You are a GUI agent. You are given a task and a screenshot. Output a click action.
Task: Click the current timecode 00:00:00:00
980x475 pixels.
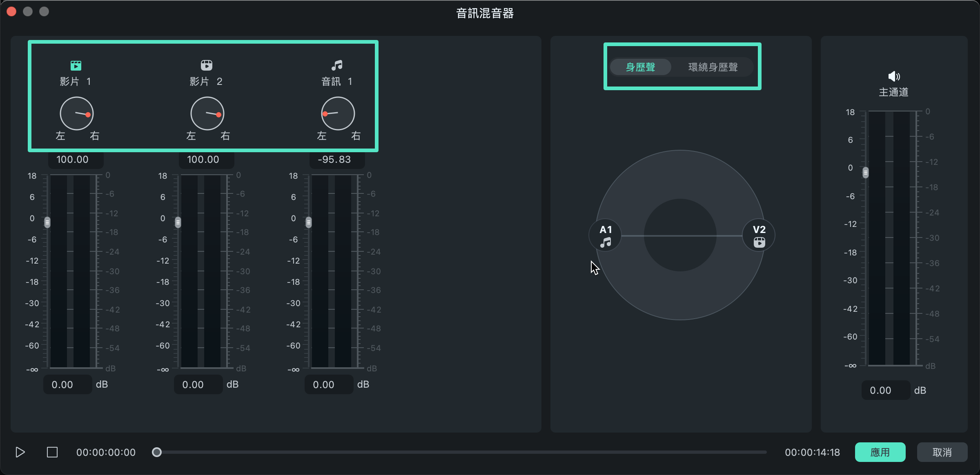(x=106, y=452)
